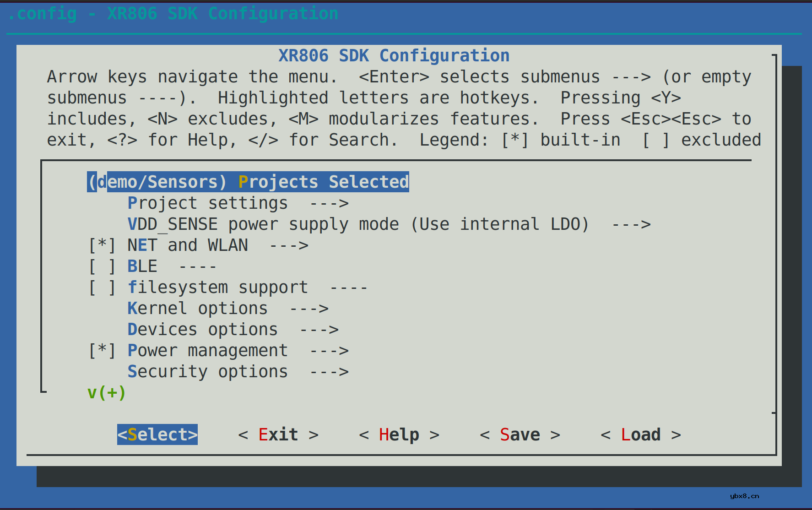This screenshot has height=510, width=812.
Task: Open the Project settings submenu
Action: coord(207,203)
